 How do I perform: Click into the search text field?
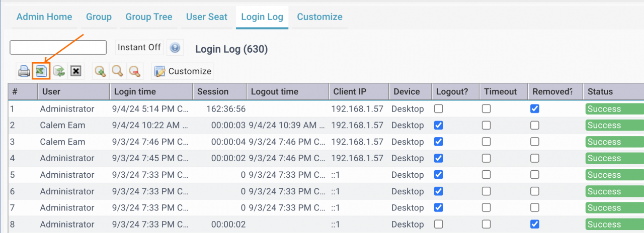tap(58, 47)
